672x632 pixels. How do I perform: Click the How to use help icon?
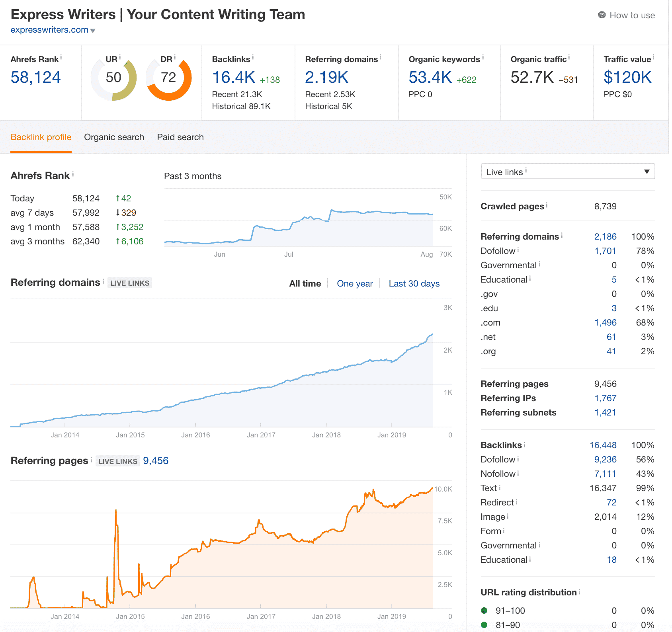[x=602, y=15]
